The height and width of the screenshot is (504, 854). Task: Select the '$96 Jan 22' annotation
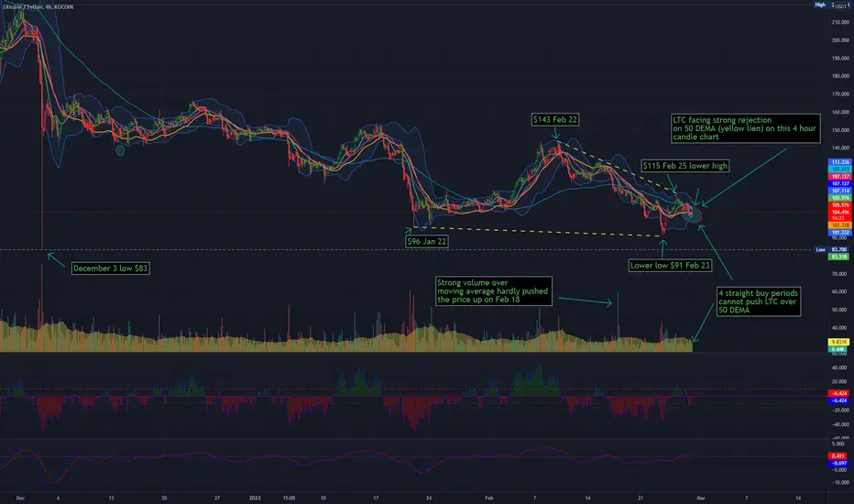[427, 241]
